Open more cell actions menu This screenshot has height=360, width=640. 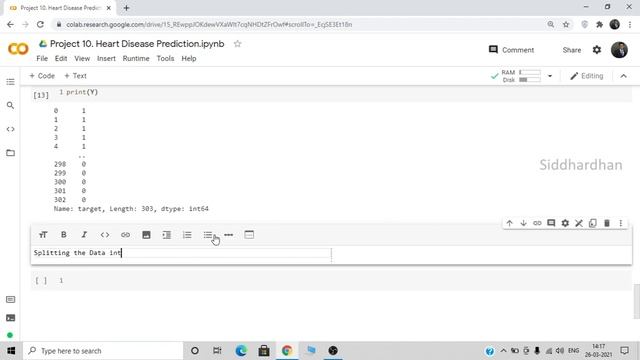click(621, 223)
